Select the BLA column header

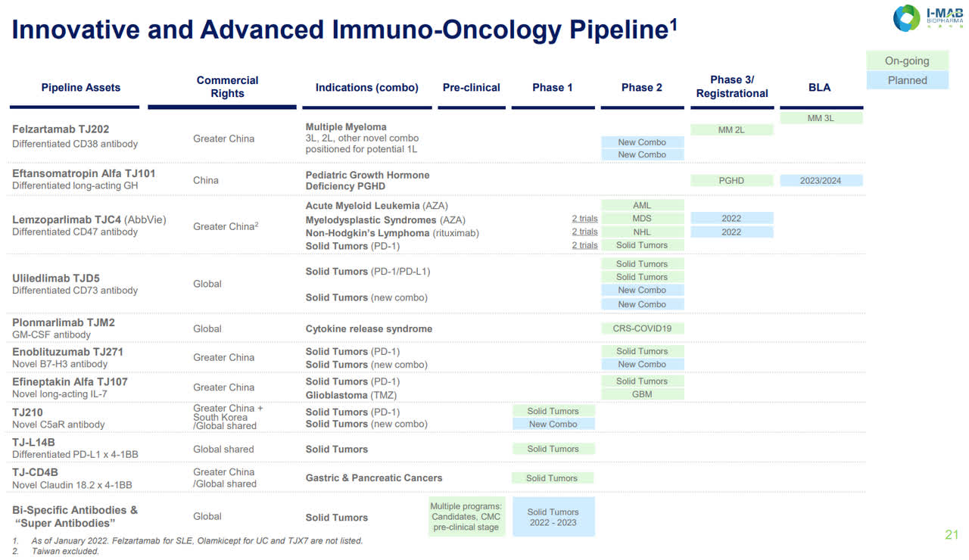click(x=819, y=88)
